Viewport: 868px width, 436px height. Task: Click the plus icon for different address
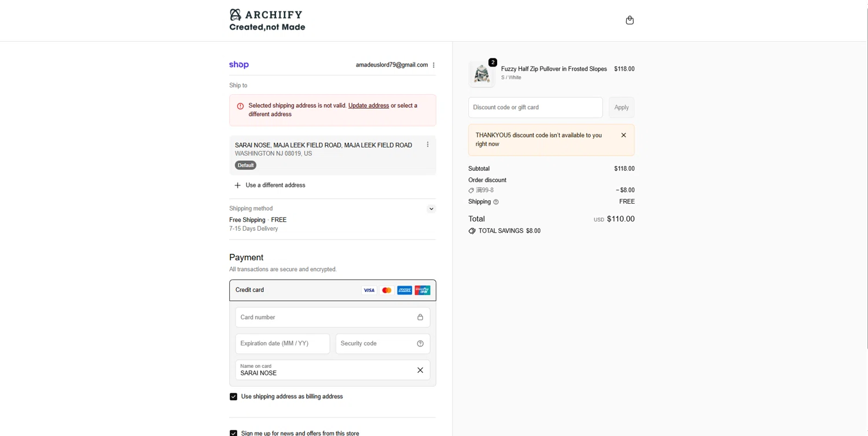(237, 185)
